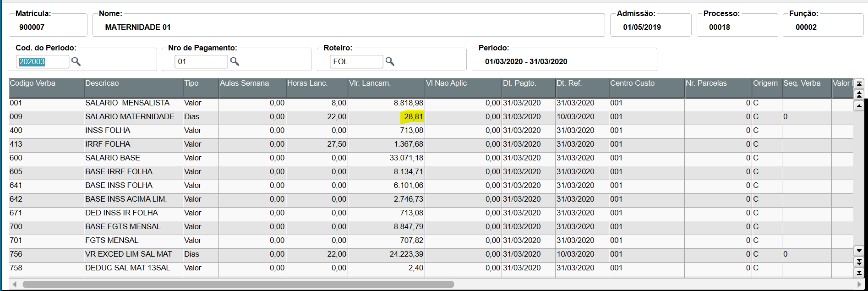Image resolution: width=868 pixels, height=291 pixels.
Task: Click the Tipo column header
Action: [x=201, y=88]
